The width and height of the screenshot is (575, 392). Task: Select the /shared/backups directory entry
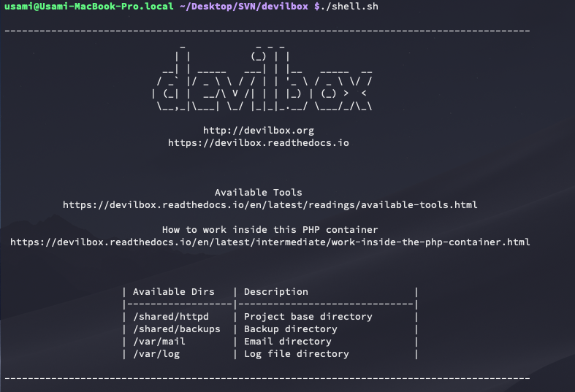point(177,329)
